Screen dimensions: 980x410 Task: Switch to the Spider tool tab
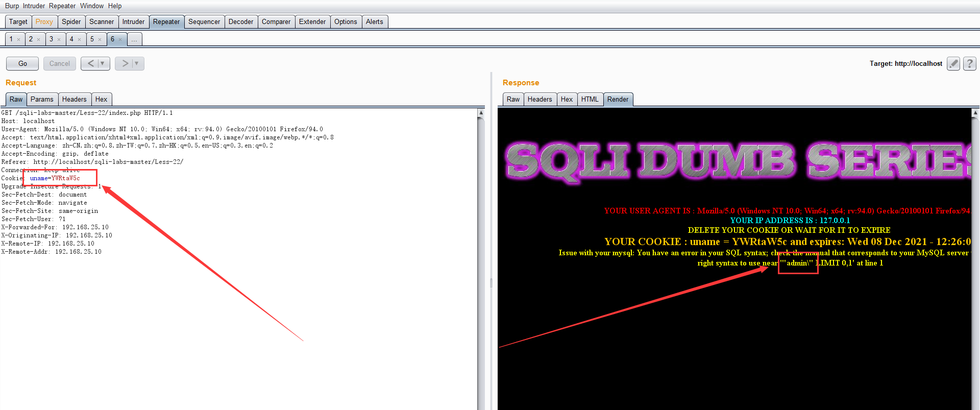coord(71,21)
